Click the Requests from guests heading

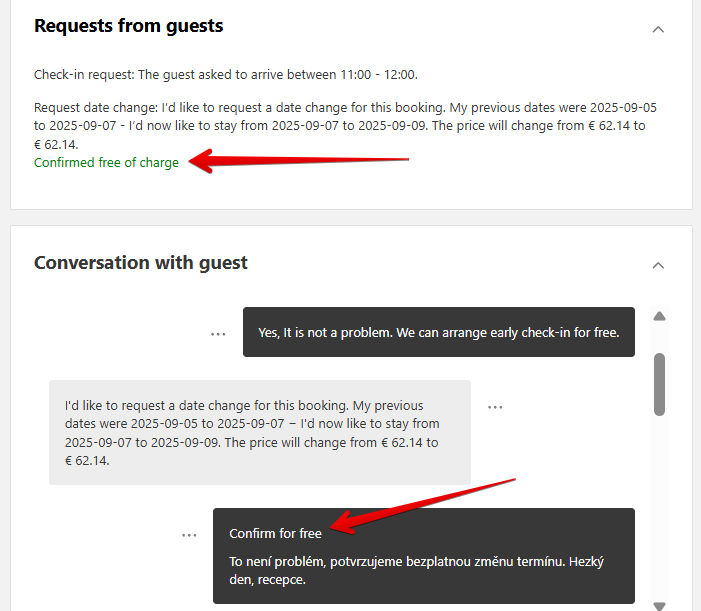point(129,26)
